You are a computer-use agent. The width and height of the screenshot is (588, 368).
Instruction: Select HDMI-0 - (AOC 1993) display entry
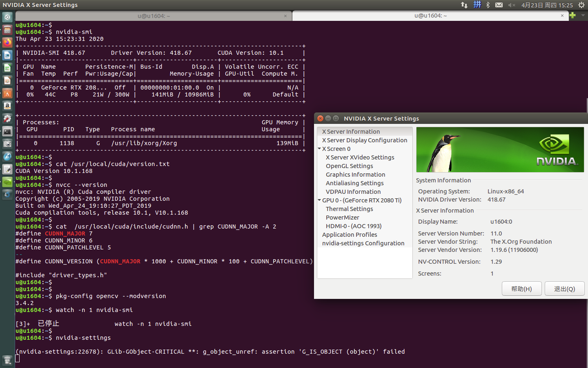click(x=354, y=226)
